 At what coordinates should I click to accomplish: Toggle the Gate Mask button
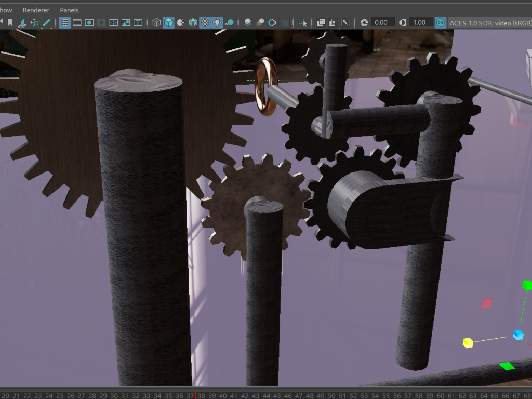(101, 23)
